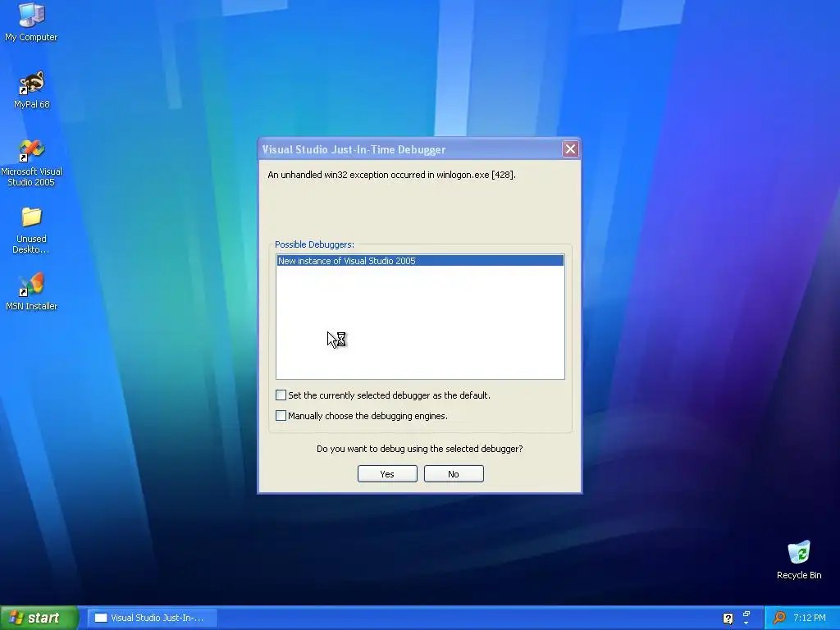
Task: Click the language bar restore icon
Action: coord(746,614)
